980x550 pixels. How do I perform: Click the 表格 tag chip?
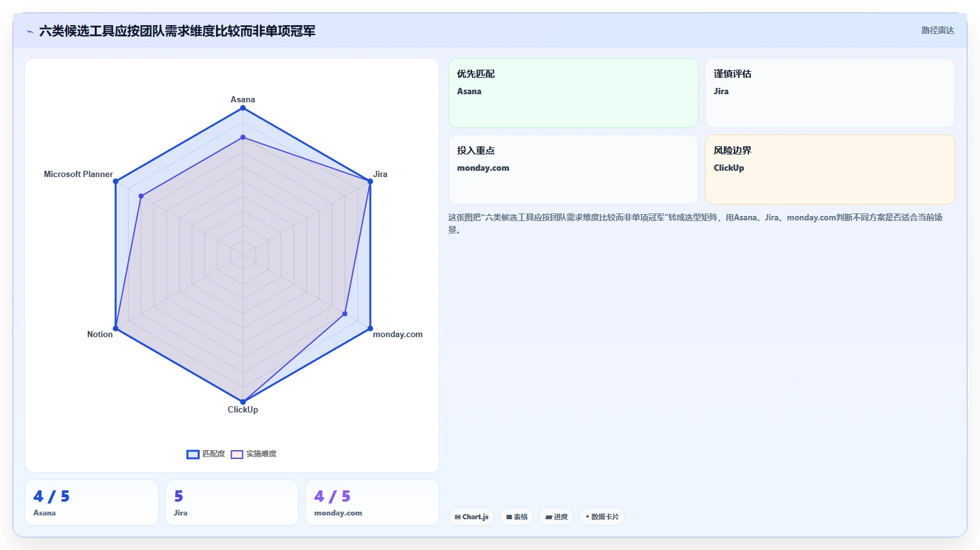tap(517, 517)
